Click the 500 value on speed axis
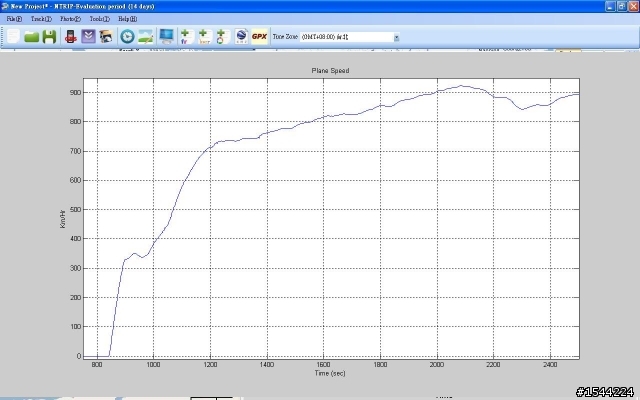640x400 pixels. 76,210
